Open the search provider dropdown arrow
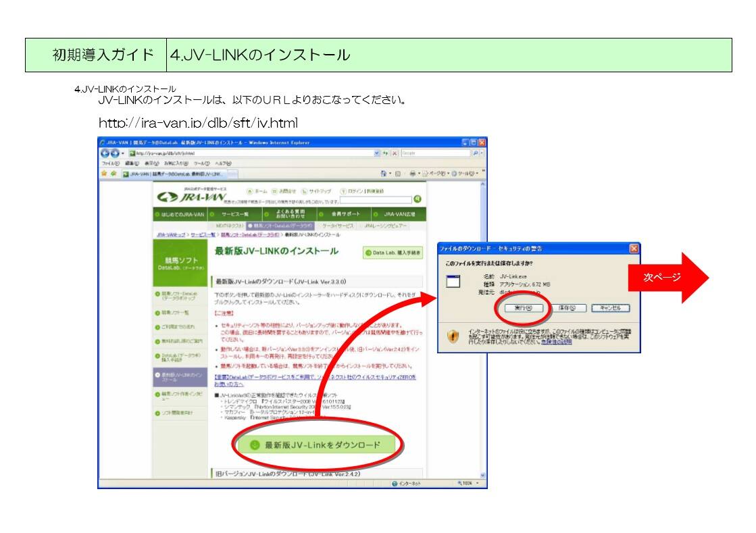This screenshot has height=533, width=756. (x=482, y=153)
